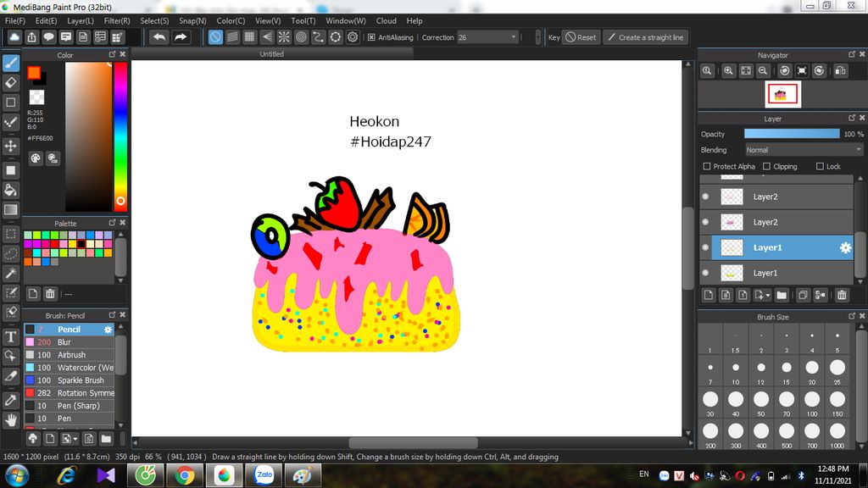
Task: Select the Sparkle Brush
Action: [x=70, y=380]
